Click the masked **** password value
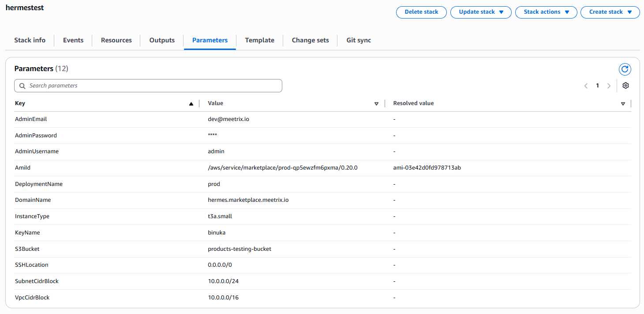This screenshot has height=314, width=644. tap(213, 135)
